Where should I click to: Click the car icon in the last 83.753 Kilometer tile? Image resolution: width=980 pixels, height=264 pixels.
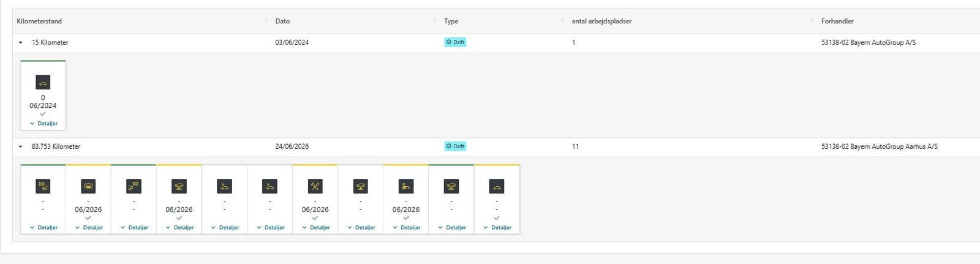pyautogui.click(x=497, y=186)
